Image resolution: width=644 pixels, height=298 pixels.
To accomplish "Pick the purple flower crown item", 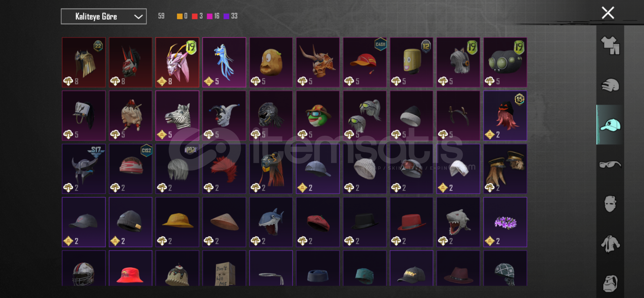I will (x=505, y=222).
